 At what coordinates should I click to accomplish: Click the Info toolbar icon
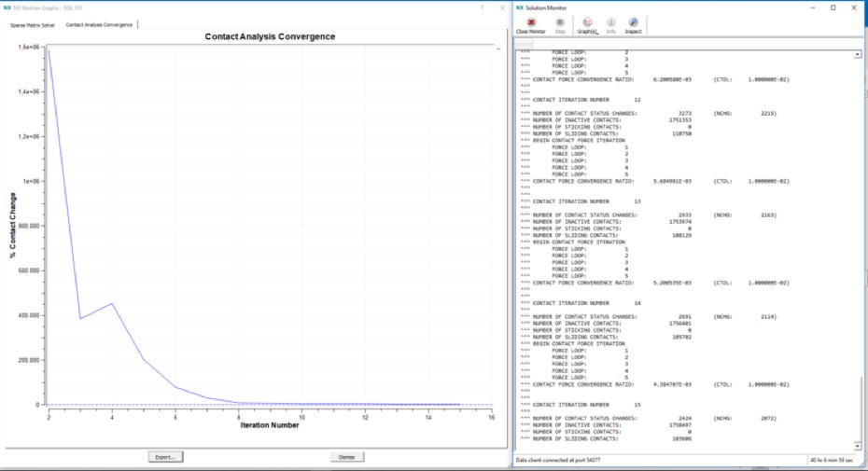coord(610,22)
